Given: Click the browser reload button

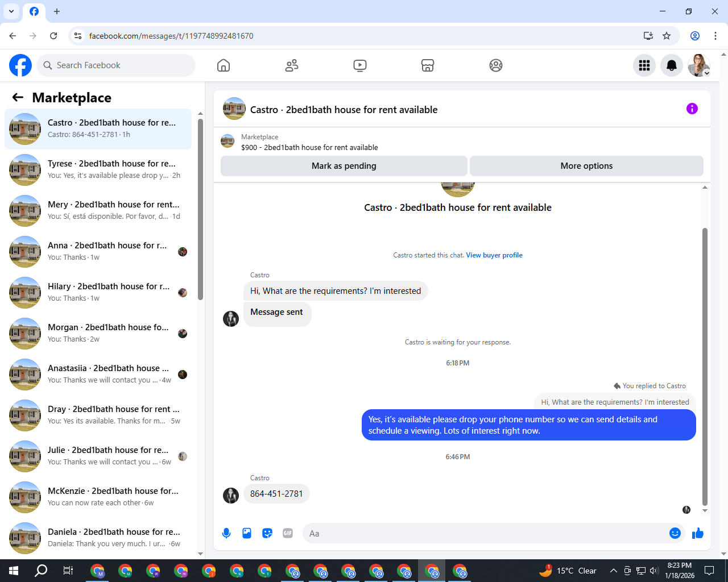Looking at the screenshot, I should (x=53, y=36).
